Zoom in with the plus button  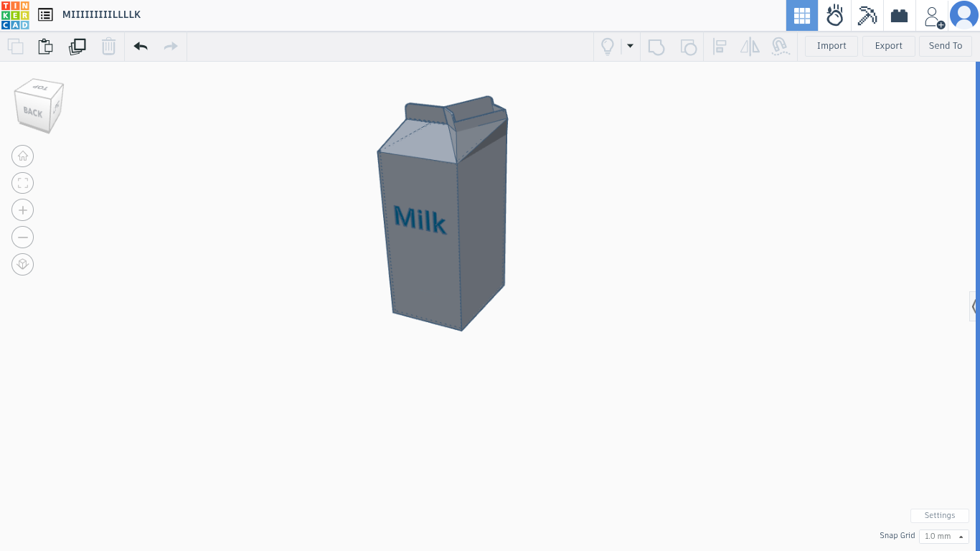(23, 210)
